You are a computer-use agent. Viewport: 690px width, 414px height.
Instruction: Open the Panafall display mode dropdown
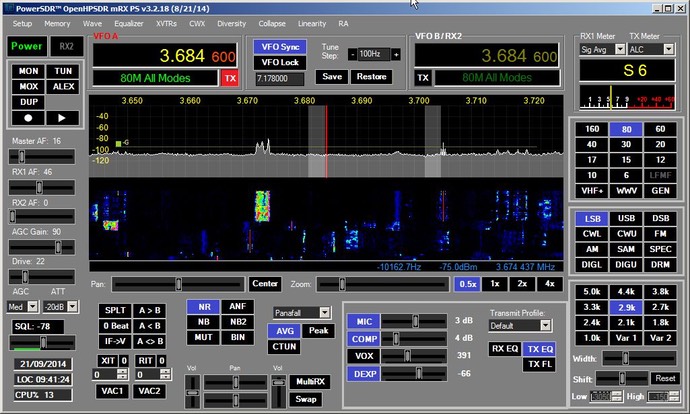click(x=324, y=313)
